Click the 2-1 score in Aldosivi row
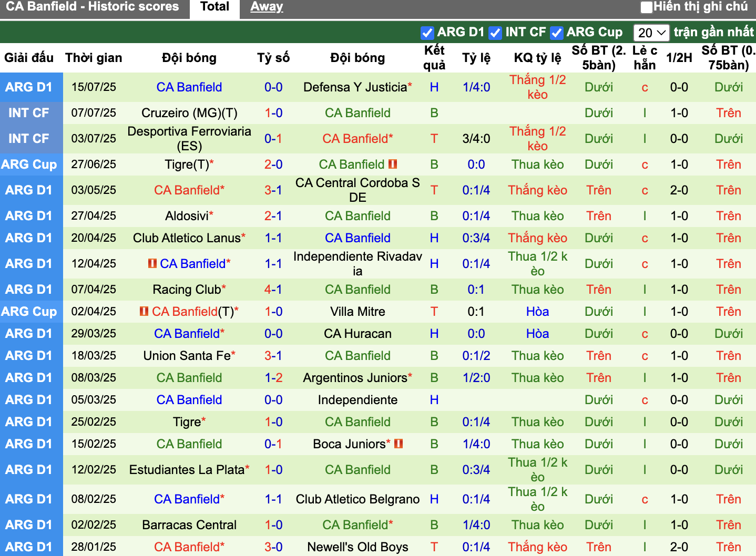 273,216
